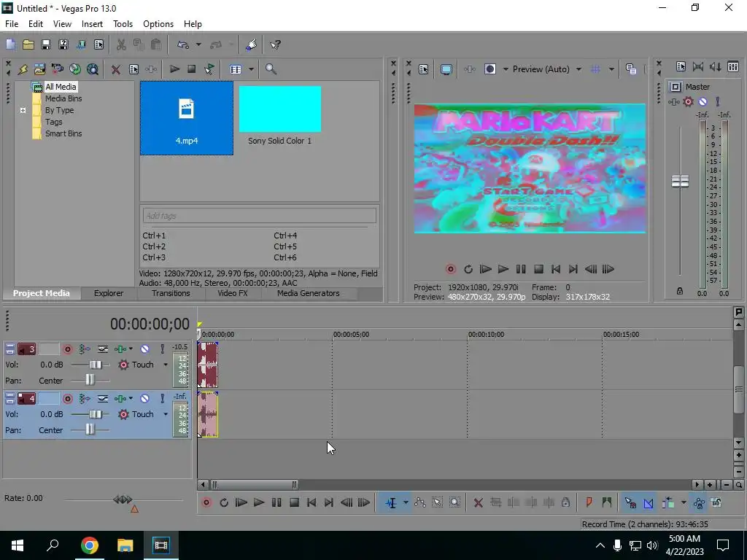The width and height of the screenshot is (747, 560).
Task: Open Chrome from the Windows taskbar
Action: coord(89,545)
